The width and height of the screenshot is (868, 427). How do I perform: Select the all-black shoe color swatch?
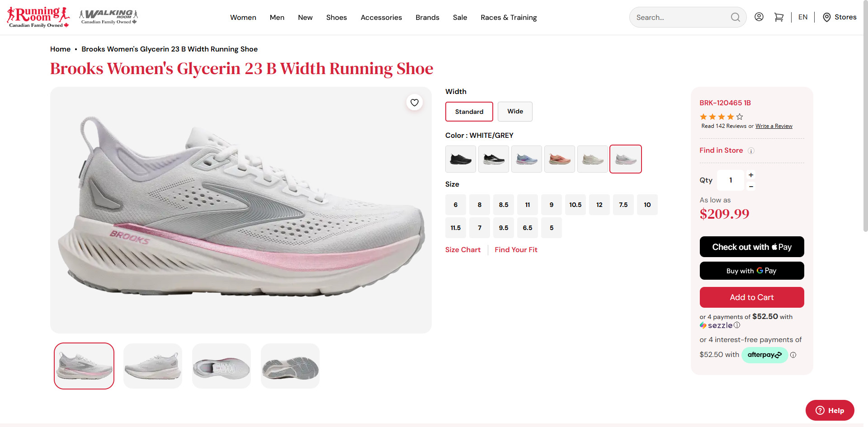point(461,159)
